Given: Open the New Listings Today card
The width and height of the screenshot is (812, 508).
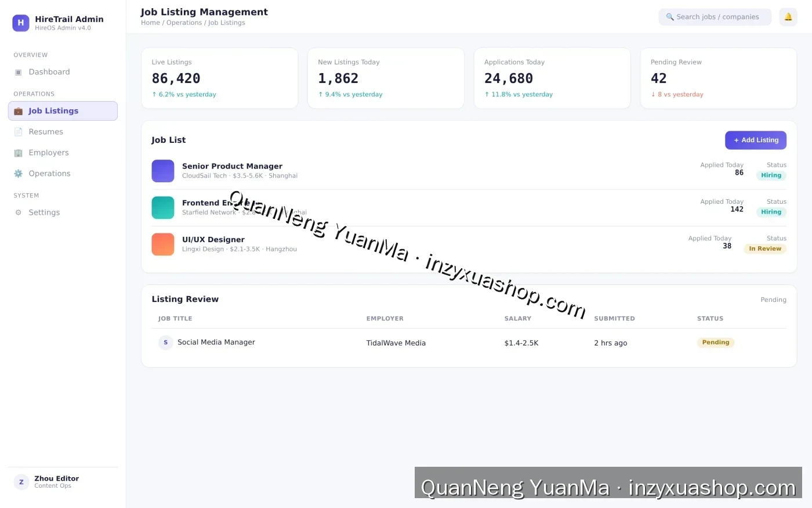Looking at the screenshot, I should click(x=386, y=78).
